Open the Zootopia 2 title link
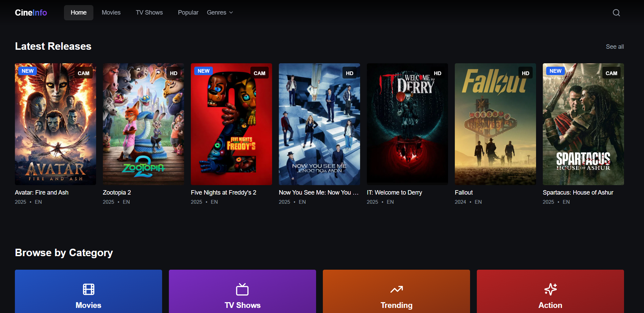This screenshot has height=313, width=644. pyautogui.click(x=116, y=192)
